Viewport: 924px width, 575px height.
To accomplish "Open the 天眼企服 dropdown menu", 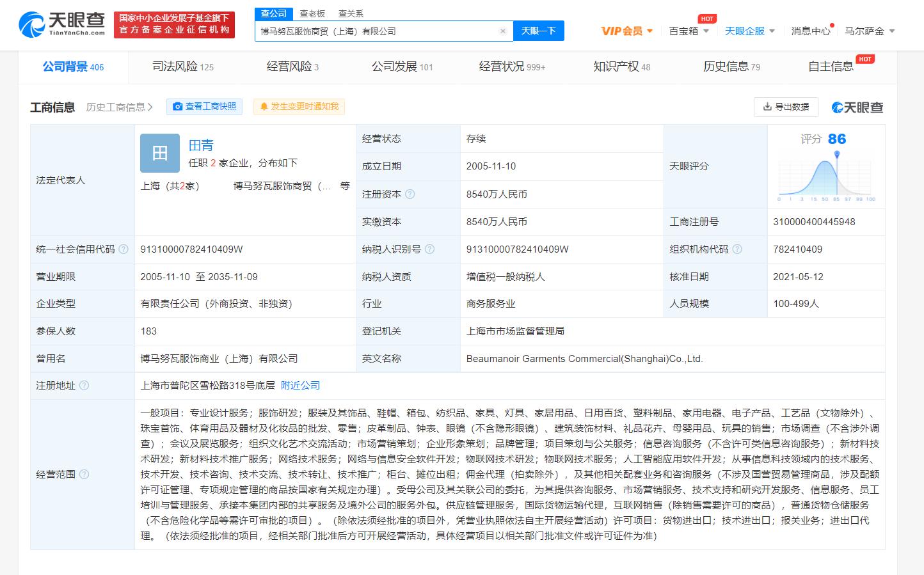I will (749, 31).
